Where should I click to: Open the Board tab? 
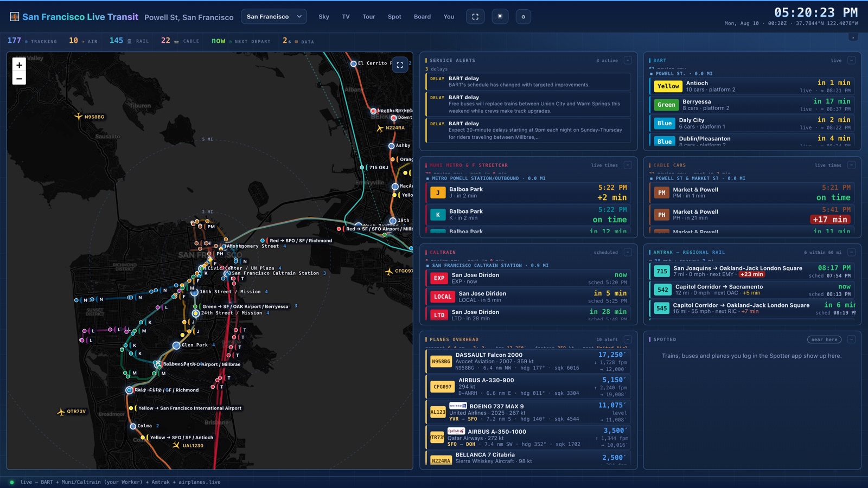point(422,17)
